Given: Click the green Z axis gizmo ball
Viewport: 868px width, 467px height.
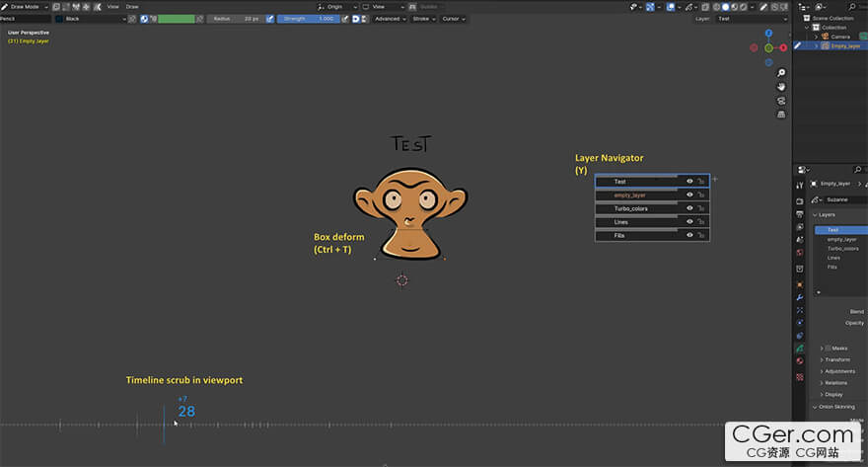Looking at the screenshot, I should 768,46.
